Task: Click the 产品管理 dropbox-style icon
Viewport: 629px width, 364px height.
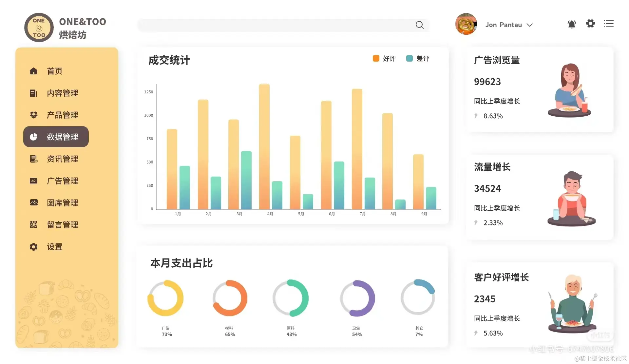Action: click(33, 115)
